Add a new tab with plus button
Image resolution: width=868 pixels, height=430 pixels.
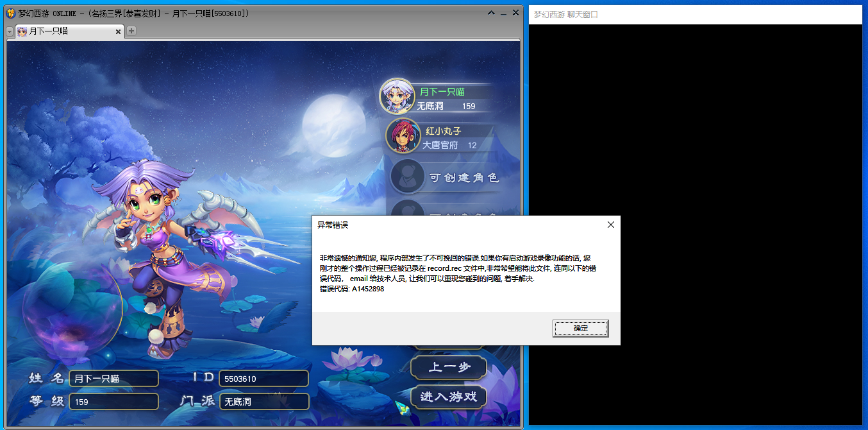pos(131,31)
